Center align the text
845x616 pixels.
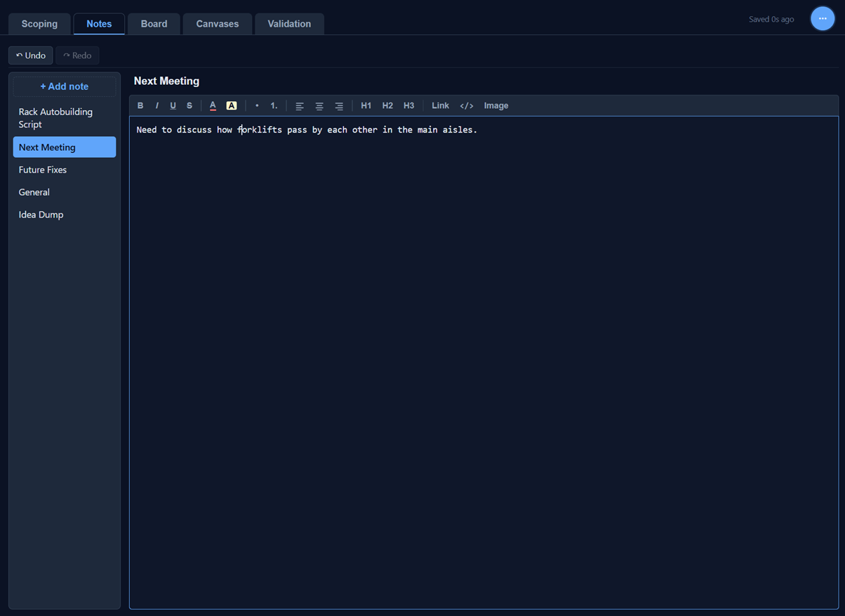[319, 106]
